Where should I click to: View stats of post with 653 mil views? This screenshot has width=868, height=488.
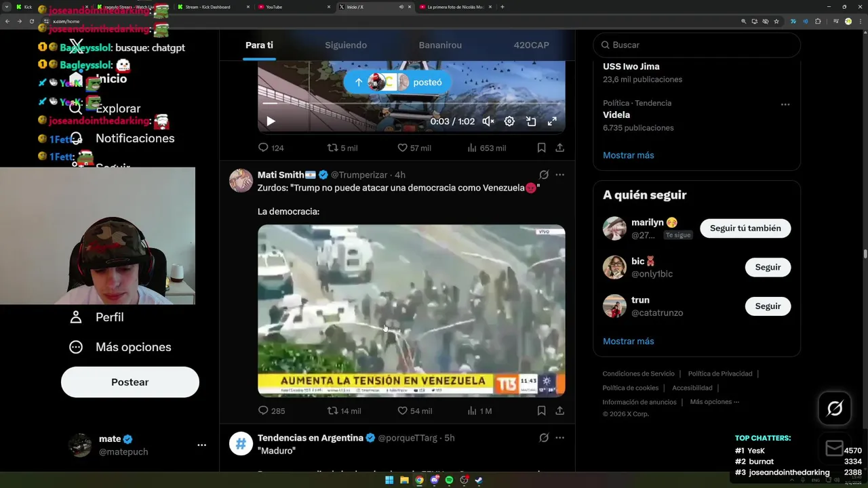(x=486, y=148)
